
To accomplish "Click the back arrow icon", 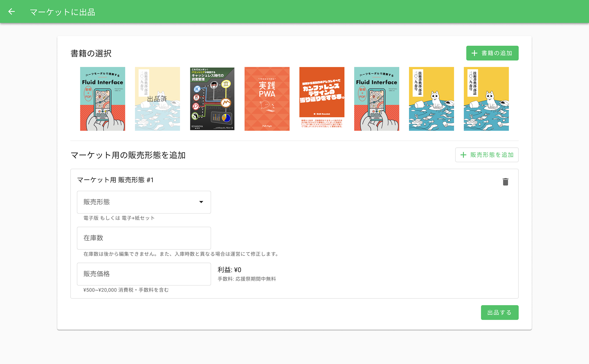I will 11,12.
